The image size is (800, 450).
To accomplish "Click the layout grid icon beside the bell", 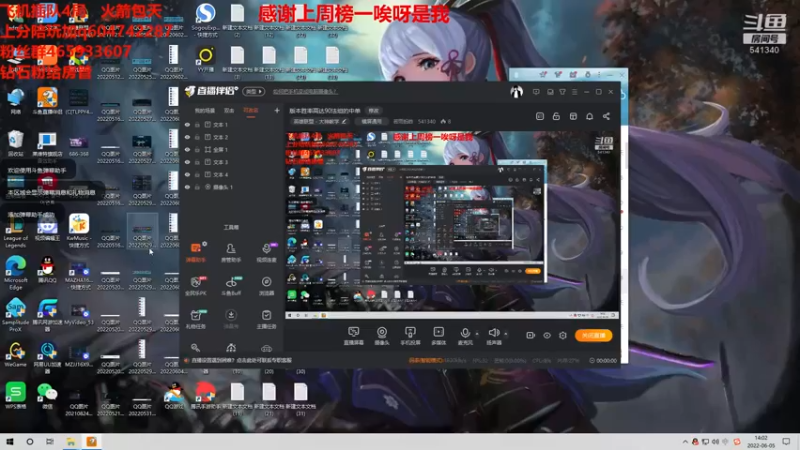I will coord(573,116).
